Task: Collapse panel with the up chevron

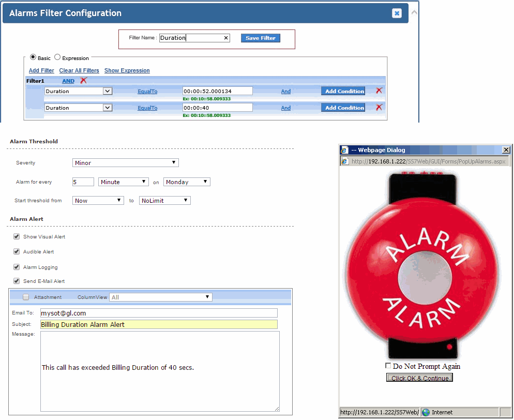Action: [414, 12]
